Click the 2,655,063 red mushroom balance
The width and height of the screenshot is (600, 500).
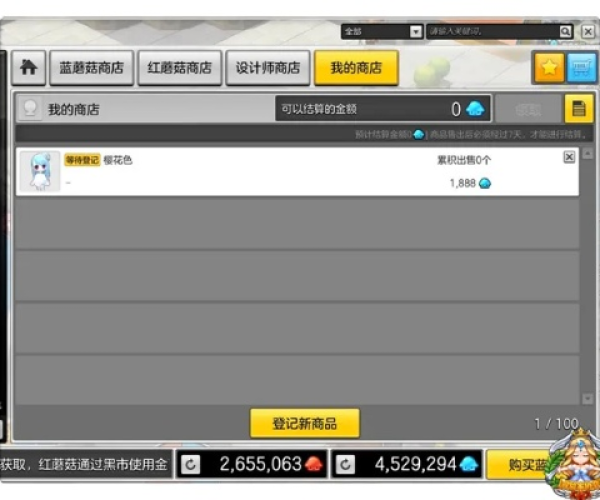[x=261, y=464]
